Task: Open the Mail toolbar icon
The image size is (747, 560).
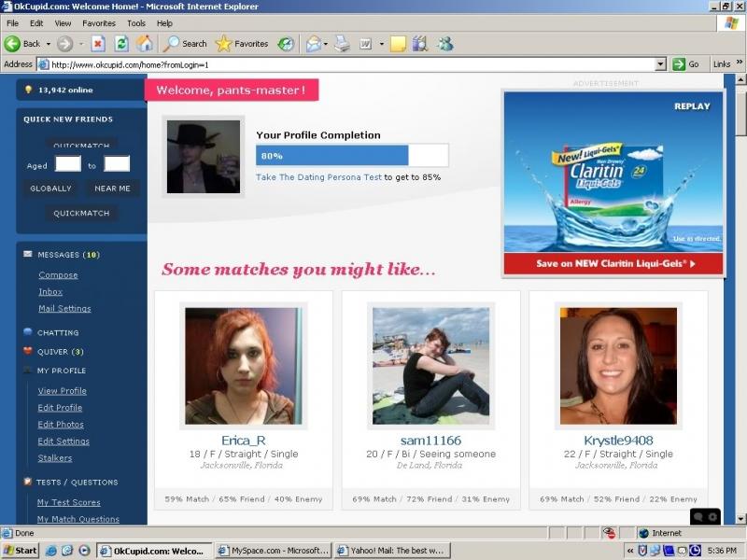Action: tap(313, 44)
